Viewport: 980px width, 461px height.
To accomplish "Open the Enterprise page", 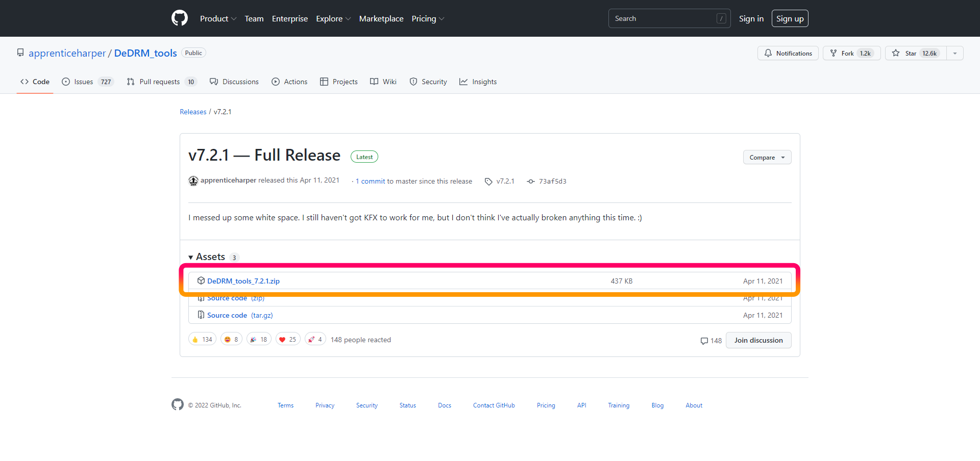I will pyautogui.click(x=290, y=18).
